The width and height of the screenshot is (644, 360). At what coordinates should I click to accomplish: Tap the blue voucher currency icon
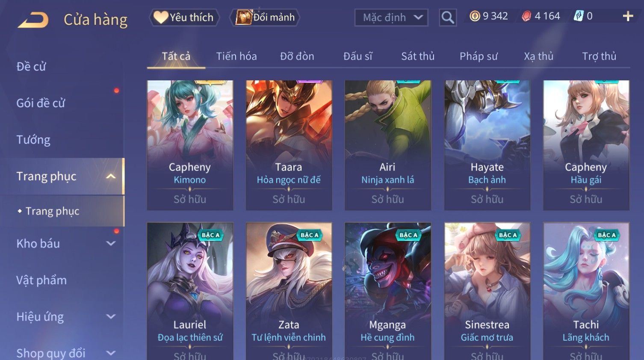click(579, 16)
